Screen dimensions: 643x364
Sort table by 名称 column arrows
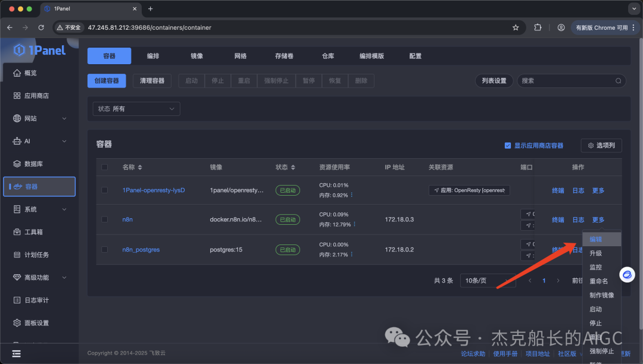tap(140, 167)
